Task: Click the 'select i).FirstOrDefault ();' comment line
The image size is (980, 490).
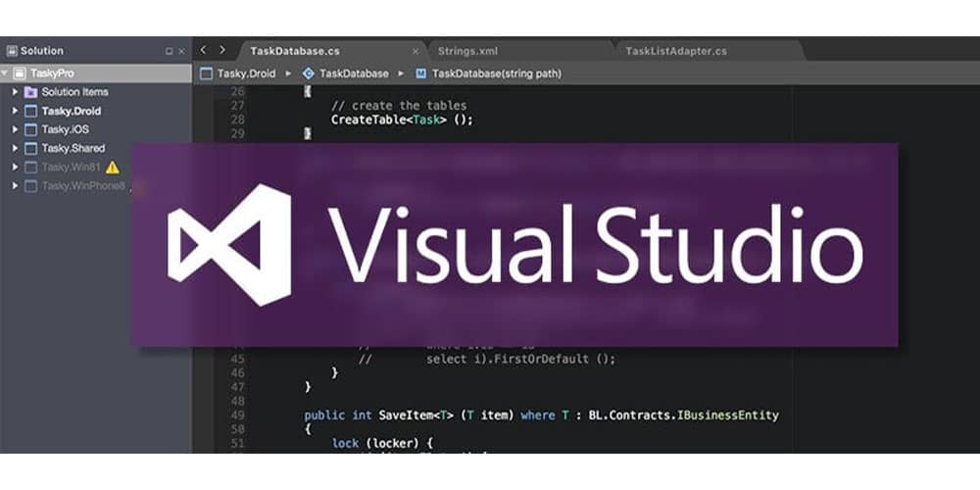Action: (520, 359)
